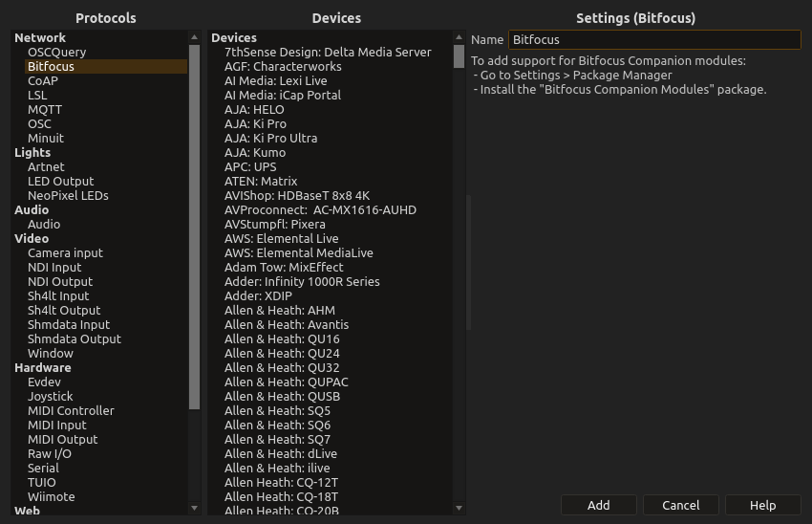Pick Allen & Heath: dLive device
The height and width of the screenshot is (524, 812).
280,453
